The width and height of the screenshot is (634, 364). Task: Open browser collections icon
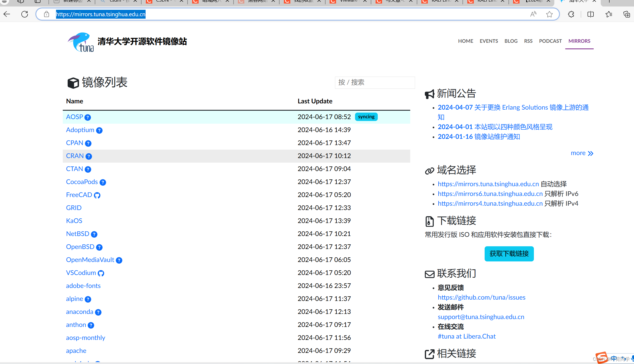pyautogui.click(x=627, y=14)
